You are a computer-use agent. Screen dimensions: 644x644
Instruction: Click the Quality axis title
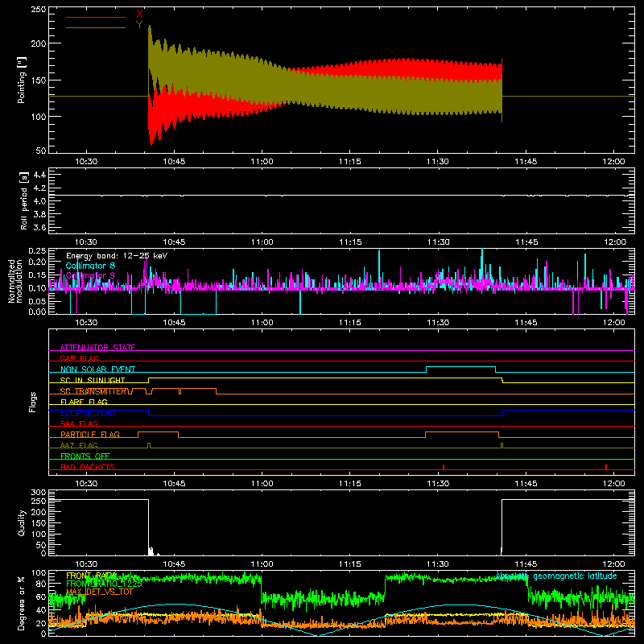(x=22, y=522)
